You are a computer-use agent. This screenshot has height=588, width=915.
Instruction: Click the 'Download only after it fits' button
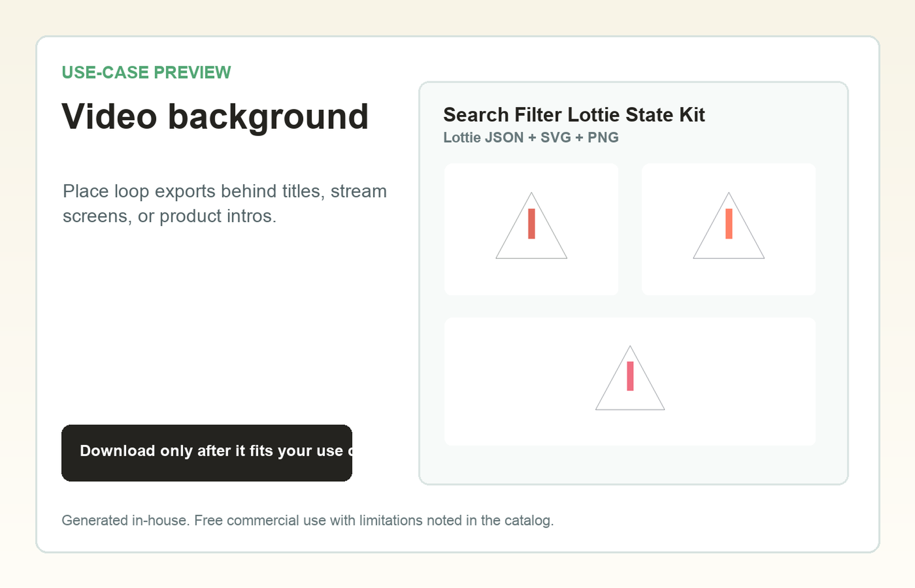207,453
